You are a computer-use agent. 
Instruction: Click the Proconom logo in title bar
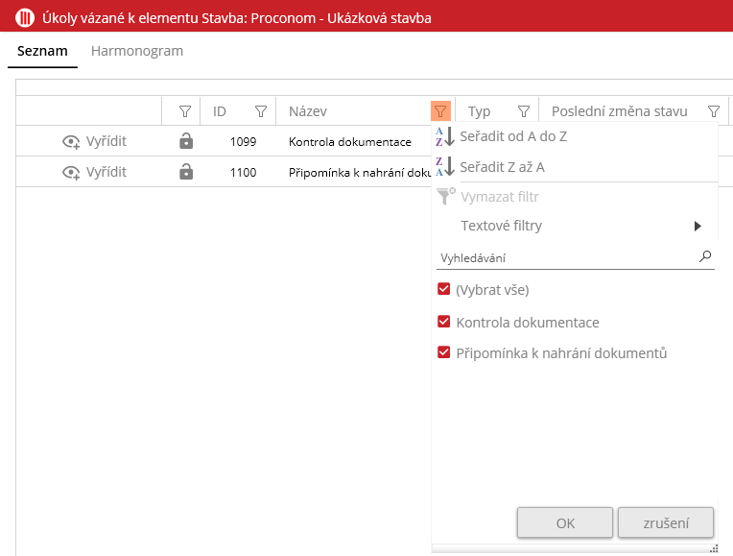click(x=24, y=16)
